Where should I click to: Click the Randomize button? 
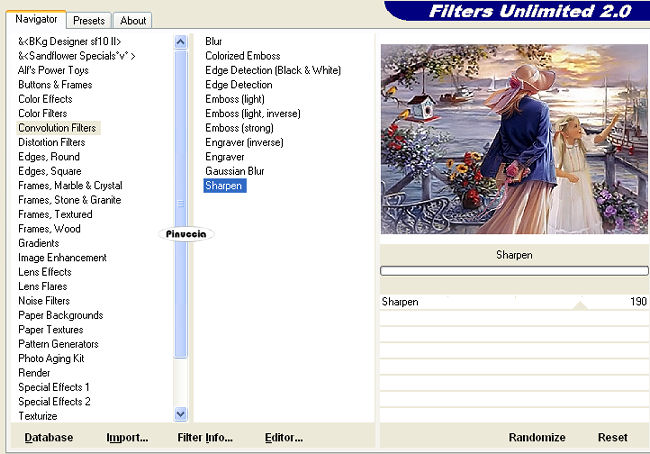tap(537, 437)
